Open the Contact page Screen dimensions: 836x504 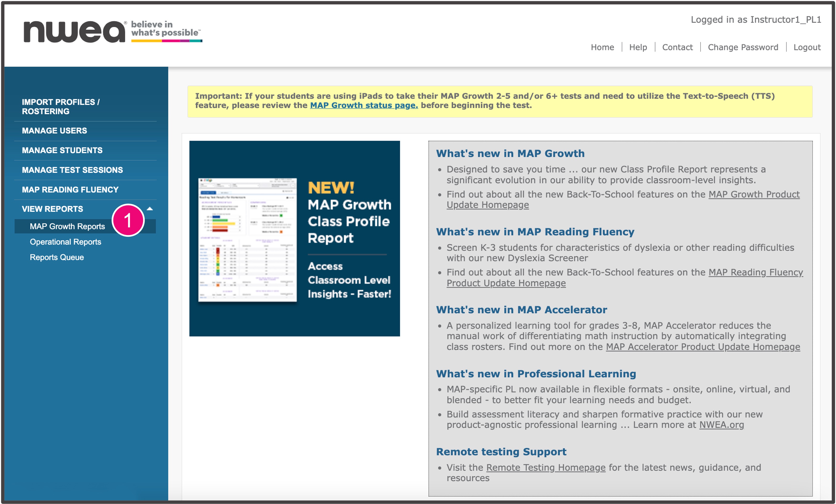coord(677,47)
